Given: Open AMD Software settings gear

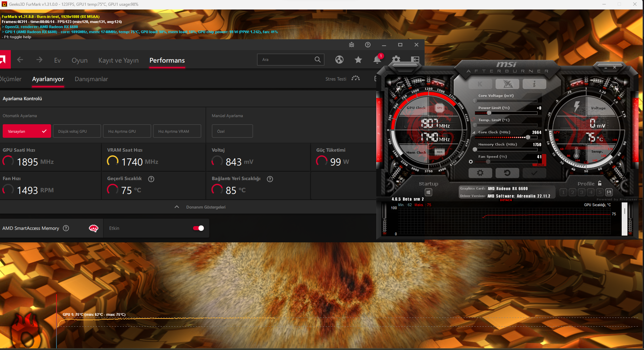Looking at the screenshot, I should 396,60.
